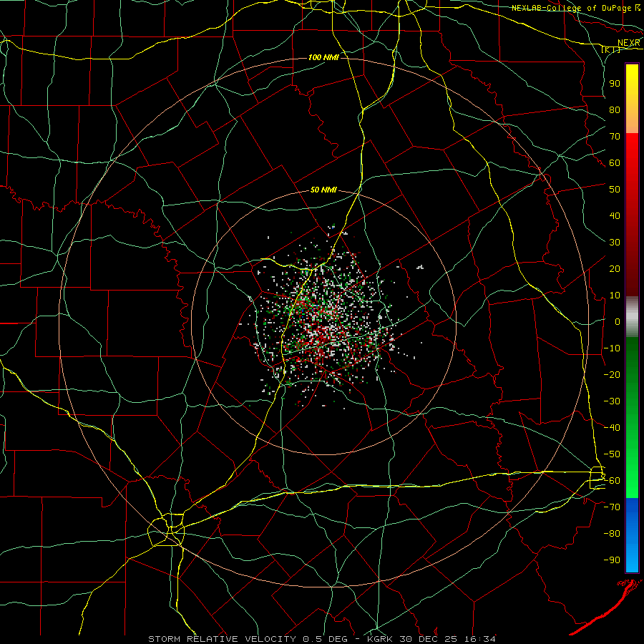The width and height of the screenshot is (644, 644).
Task: Select the positive 80 scale value
Action: point(615,109)
